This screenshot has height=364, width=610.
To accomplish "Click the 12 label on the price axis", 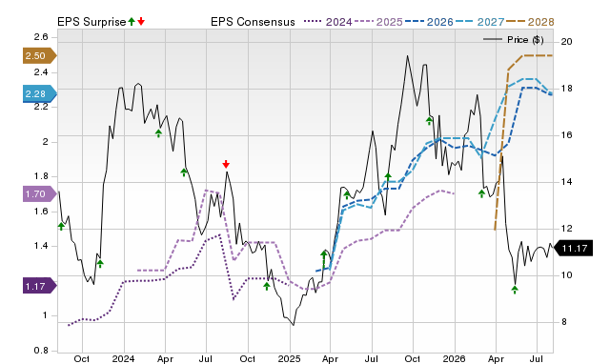I will [567, 229].
